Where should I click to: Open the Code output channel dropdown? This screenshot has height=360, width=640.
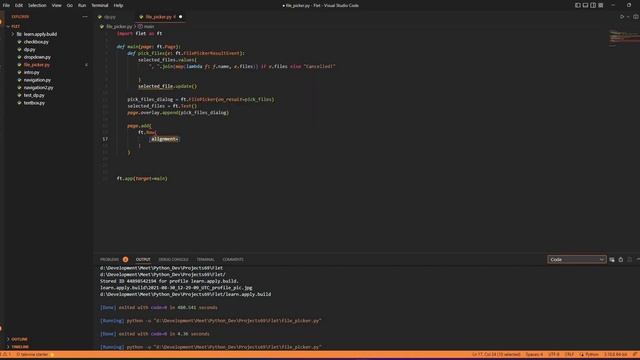tap(576, 260)
